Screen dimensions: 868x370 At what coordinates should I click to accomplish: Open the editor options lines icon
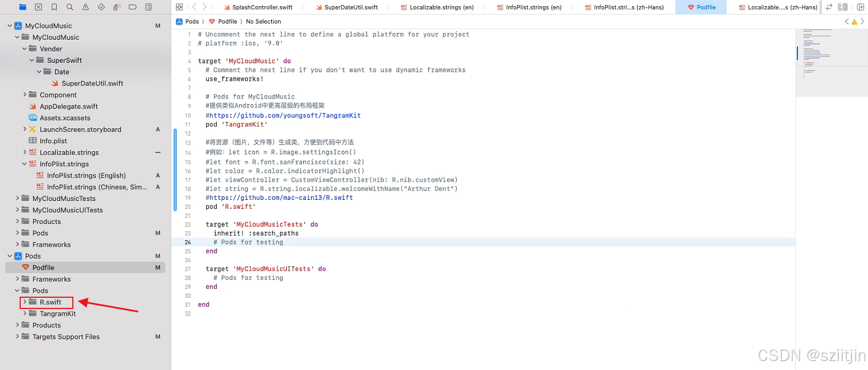pos(842,7)
